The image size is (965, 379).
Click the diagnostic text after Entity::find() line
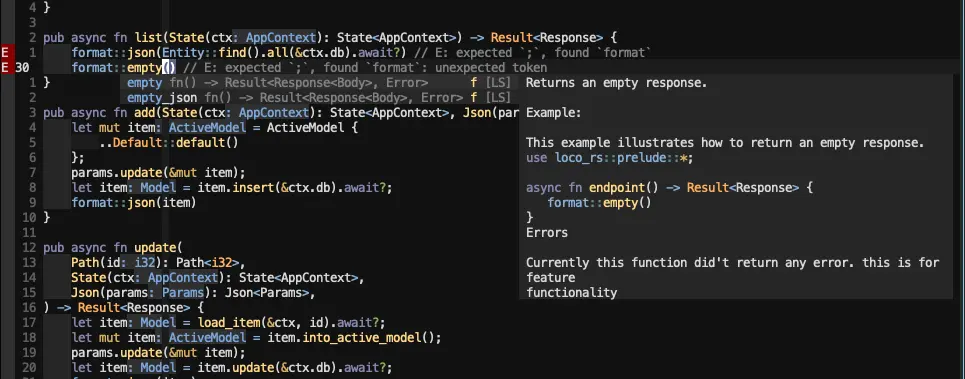pyautogui.click(x=533, y=53)
